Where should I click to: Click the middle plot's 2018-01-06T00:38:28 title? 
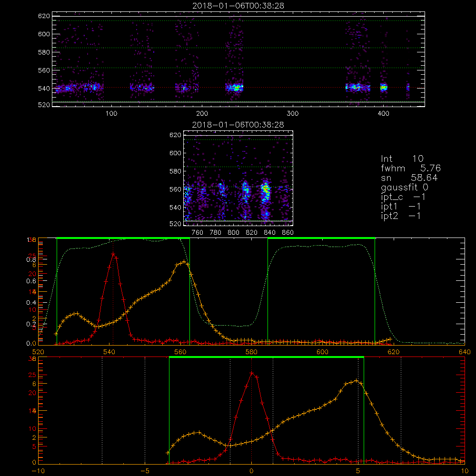click(x=238, y=125)
